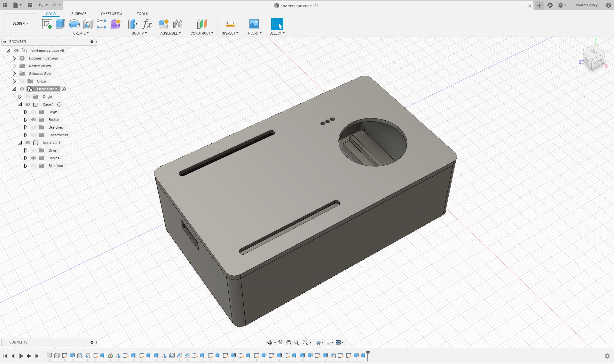Switch to the TOOLS tab
This screenshot has width=614, height=364.
pyautogui.click(x=142, y=14)
